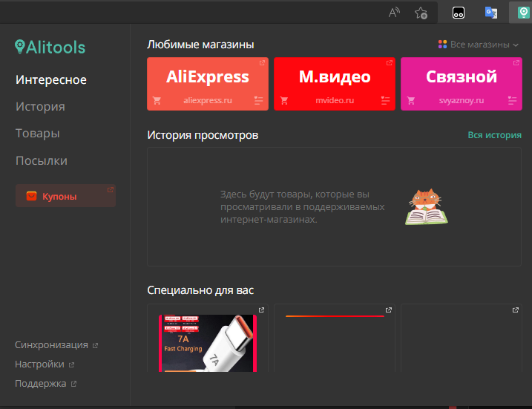Click the Купоны envelope icon
The image size is (532, 409).
(x=32, y=196)
